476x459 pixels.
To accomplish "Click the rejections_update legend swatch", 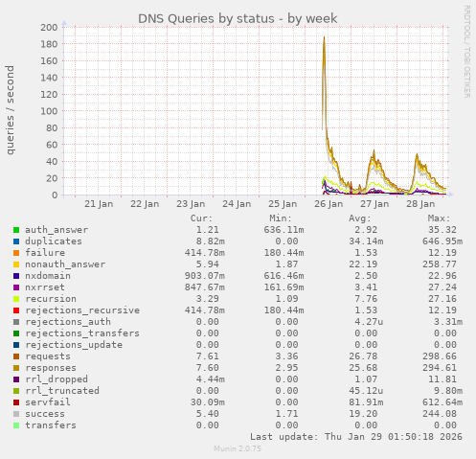I will click(x=16, y=345).
